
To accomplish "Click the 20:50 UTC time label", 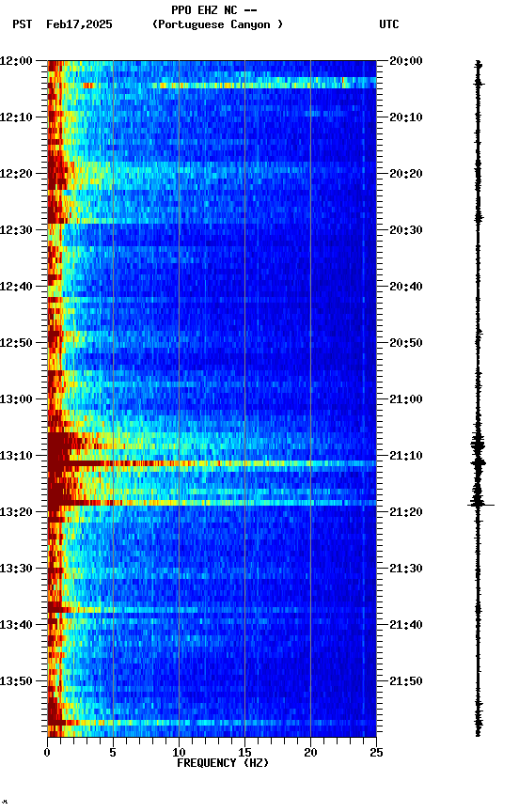I will pos(406,343).
